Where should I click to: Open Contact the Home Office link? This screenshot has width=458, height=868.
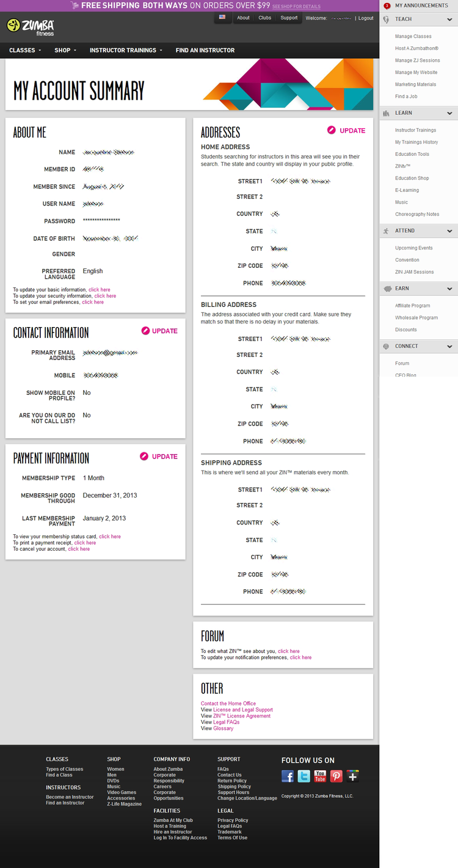[228, 704]
